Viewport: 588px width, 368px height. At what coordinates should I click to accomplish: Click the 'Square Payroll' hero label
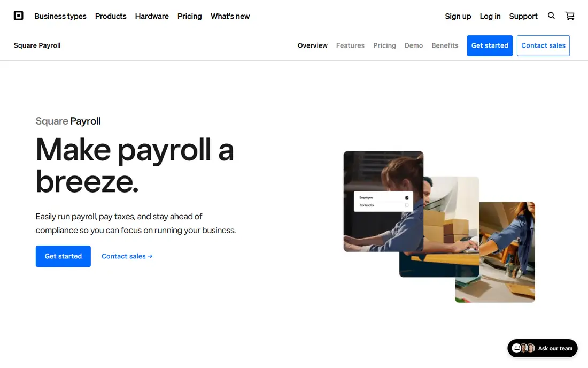tap(68, 121)
